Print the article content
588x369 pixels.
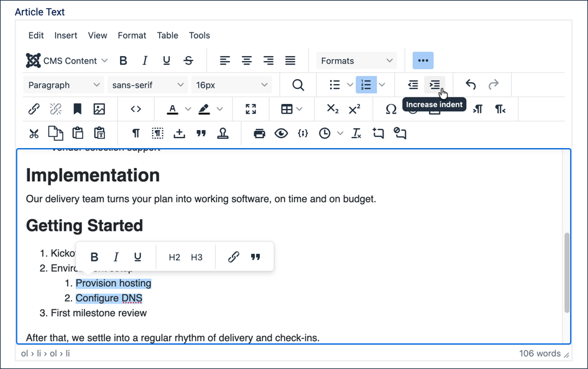[x=259, y=133]
